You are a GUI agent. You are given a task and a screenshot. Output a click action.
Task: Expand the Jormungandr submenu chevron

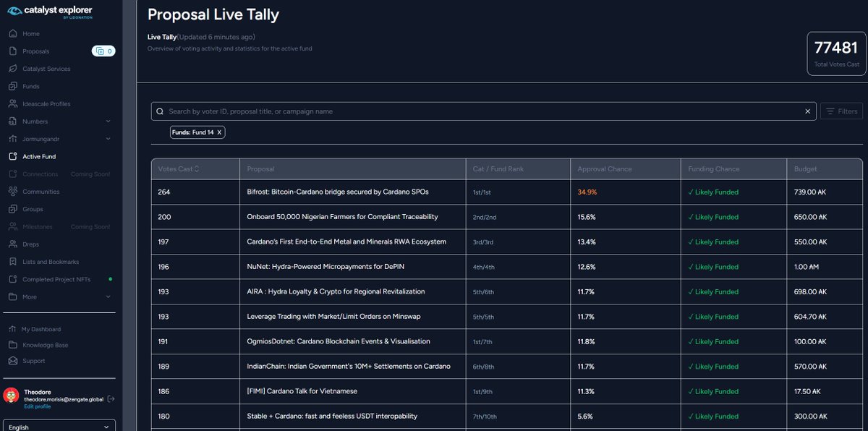pos(109,139)
